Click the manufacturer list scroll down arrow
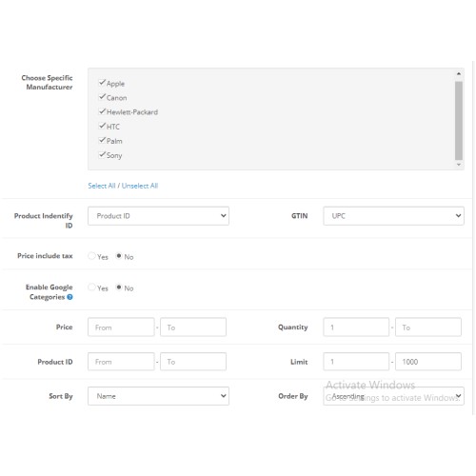 [x=459, y=165]
